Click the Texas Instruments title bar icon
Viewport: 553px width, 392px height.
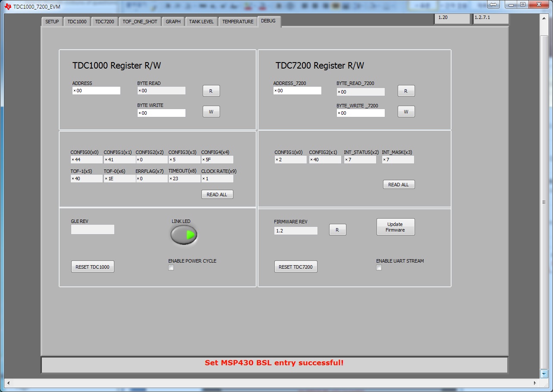point(8,6)
